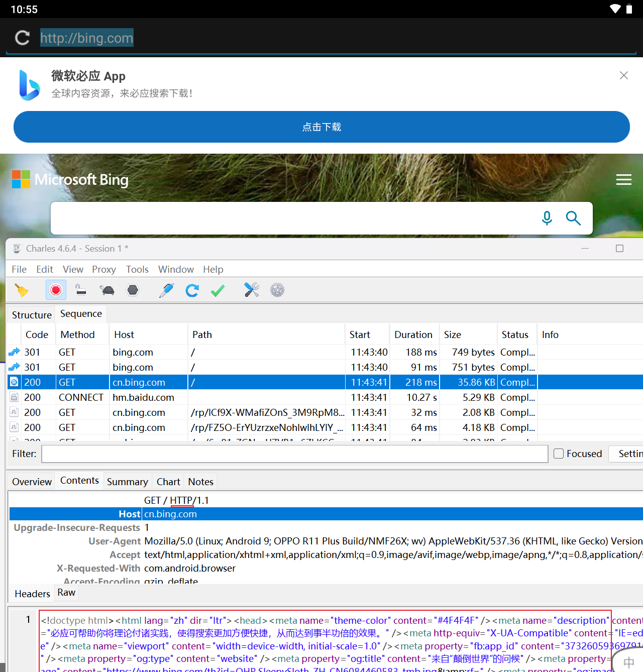Reload the page with the refresh icon
The image size is (643, 672).
(22, 38)
